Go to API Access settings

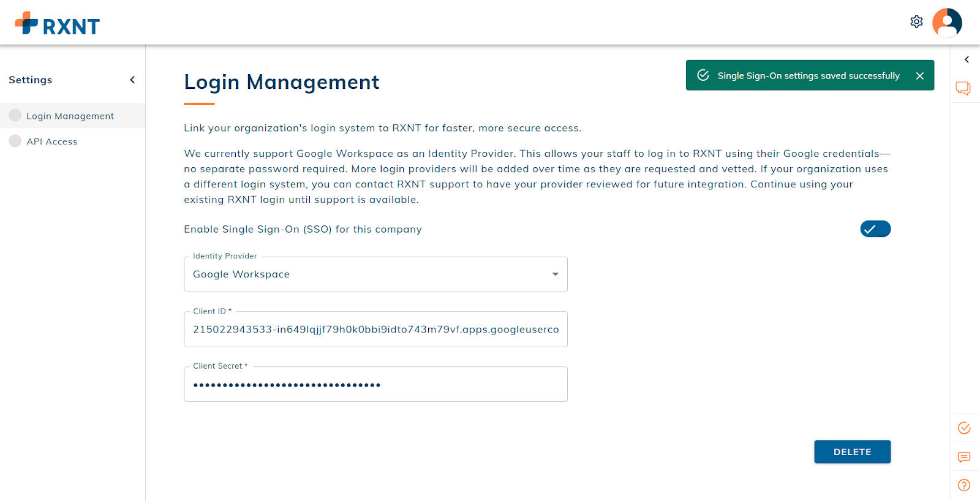pyautogui.click(x=52, y=141)
